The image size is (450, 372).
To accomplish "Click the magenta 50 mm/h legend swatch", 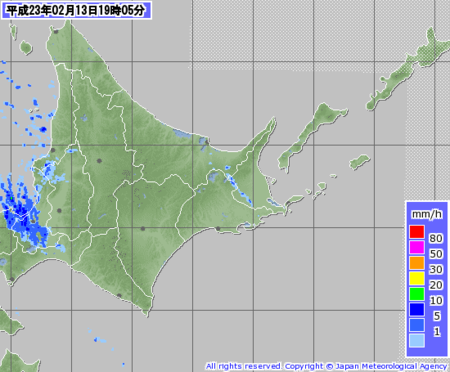I will [x=417, y=247].
